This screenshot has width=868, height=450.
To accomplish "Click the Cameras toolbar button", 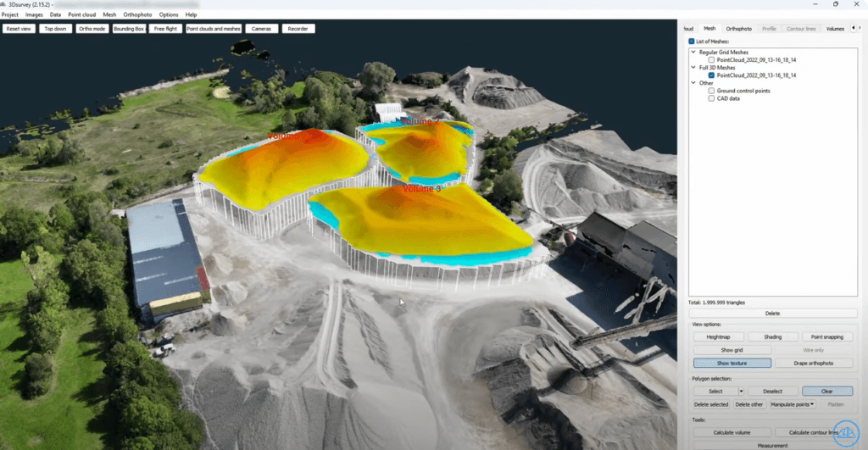I will coord(261,29).
